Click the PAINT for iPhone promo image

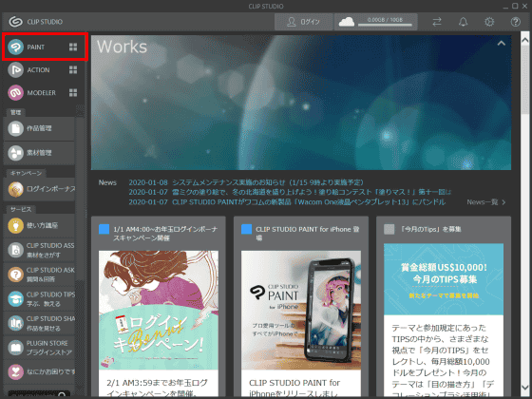301,310
